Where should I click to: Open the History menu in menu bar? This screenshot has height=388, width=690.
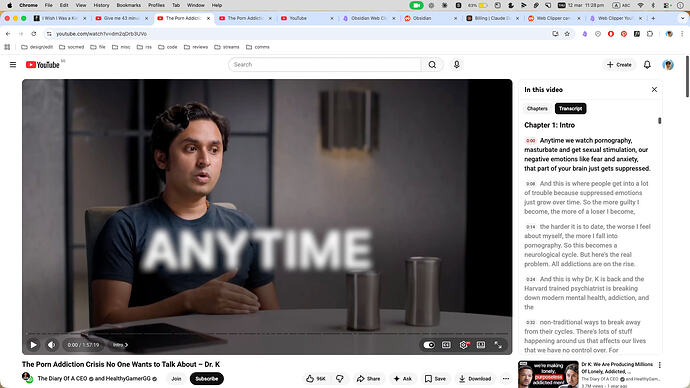click(101, 5)
